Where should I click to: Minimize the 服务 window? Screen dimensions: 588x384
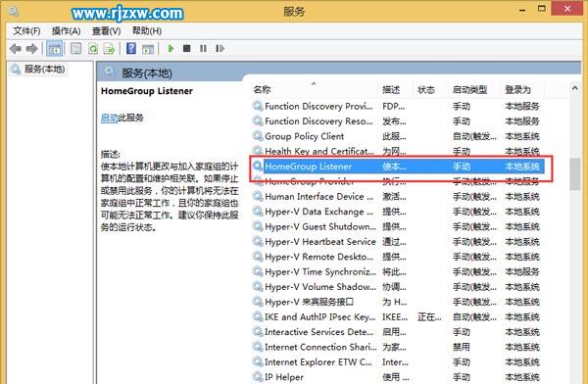522,10
